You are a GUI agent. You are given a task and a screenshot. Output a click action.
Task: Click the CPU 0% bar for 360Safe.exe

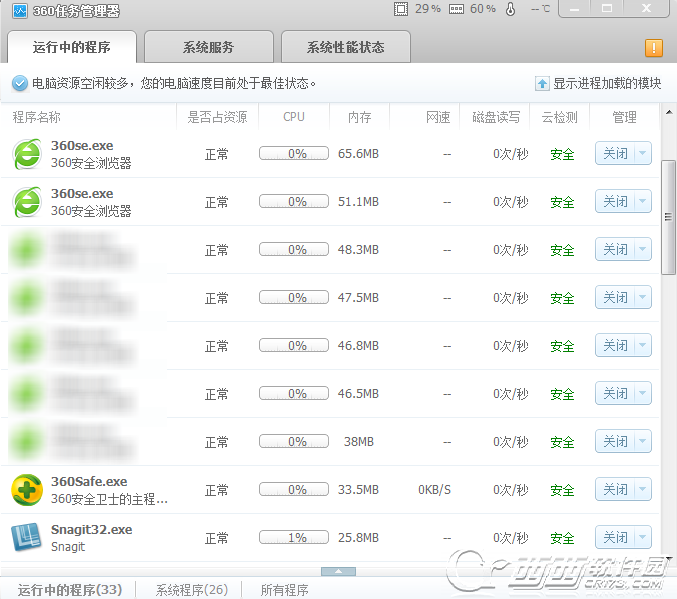pyautogui.click(x=294, y=490)
